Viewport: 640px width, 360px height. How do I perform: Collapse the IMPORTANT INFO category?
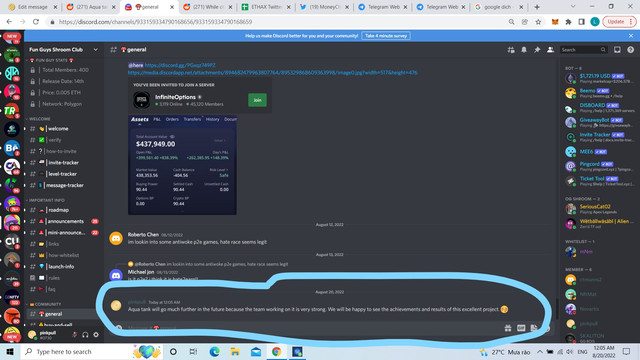click(46, 200)
